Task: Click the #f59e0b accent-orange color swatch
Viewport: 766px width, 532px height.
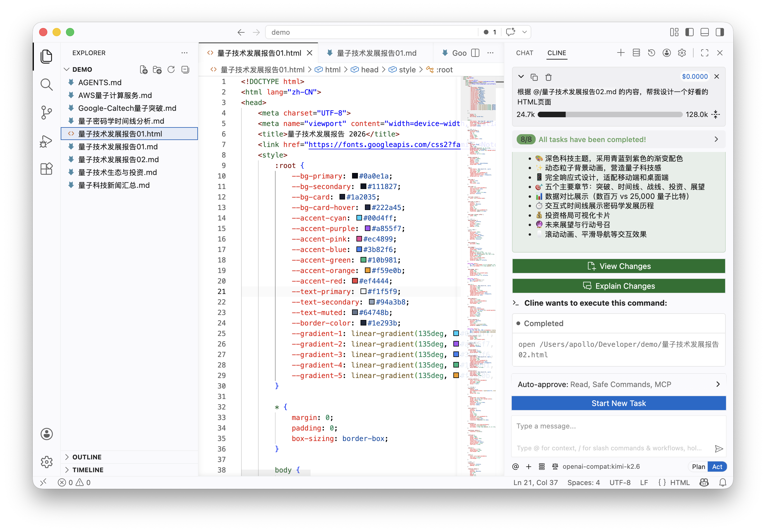Action: pos(367,271)
